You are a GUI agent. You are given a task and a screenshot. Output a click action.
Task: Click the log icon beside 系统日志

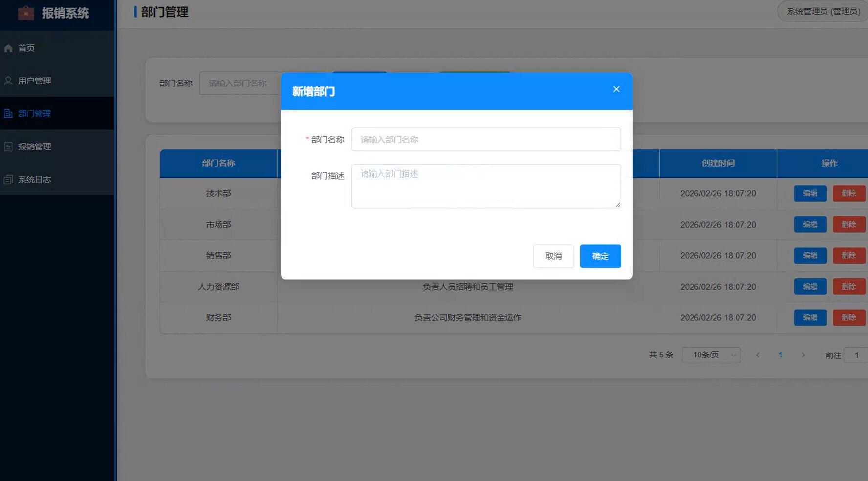click(8, 179)
